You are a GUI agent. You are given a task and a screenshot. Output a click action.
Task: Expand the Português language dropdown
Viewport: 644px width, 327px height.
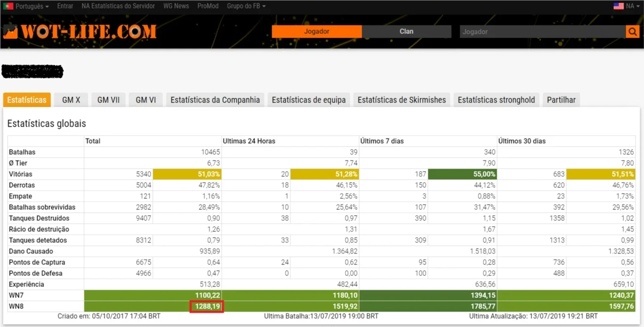[32, 6]
